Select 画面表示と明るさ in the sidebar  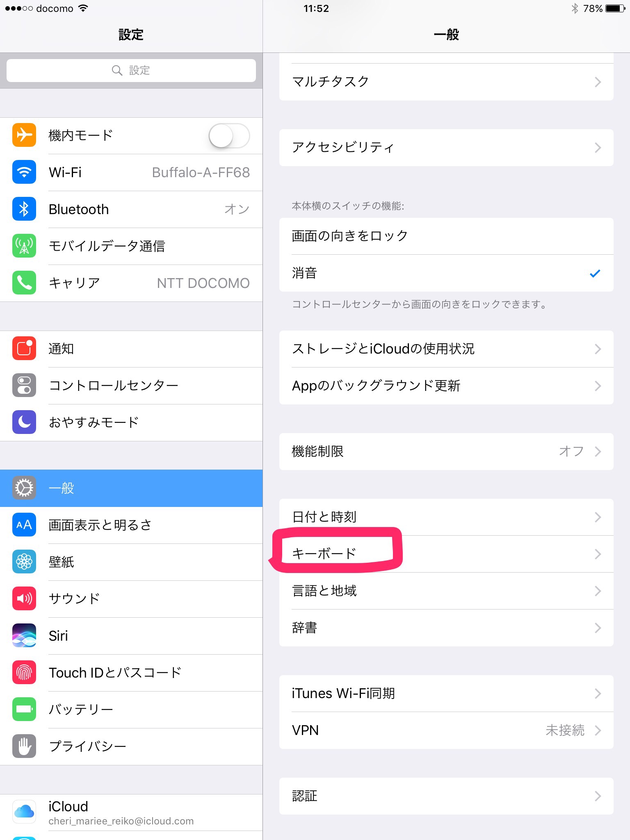131,525
